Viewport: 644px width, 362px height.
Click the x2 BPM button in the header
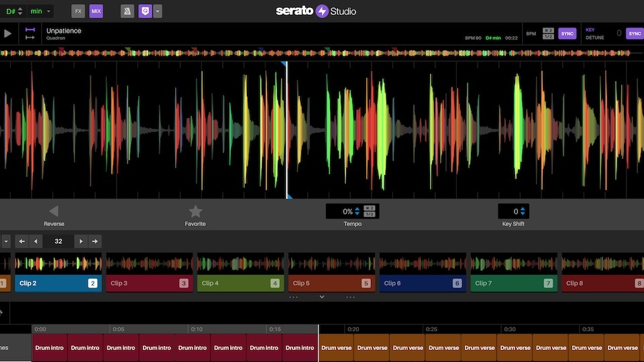click(548, 30)
